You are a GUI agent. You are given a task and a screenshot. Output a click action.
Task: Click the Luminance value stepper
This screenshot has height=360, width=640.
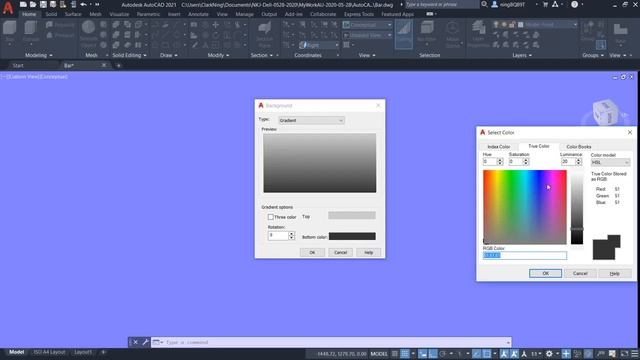[x=578, y=162]
